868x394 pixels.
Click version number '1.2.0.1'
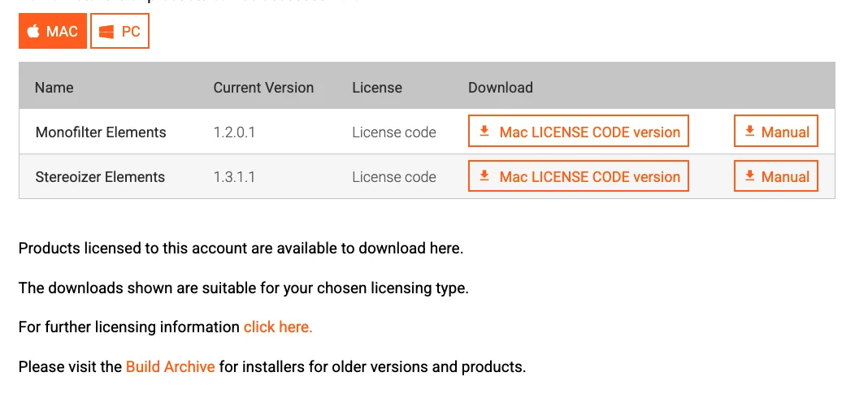click(x=234, y=132)
